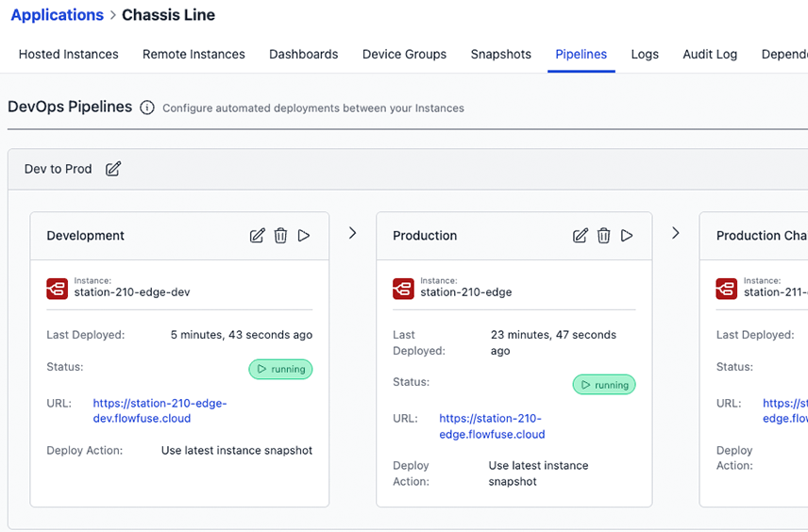
Task: Run the Production stage
Action: pos(627,236)
